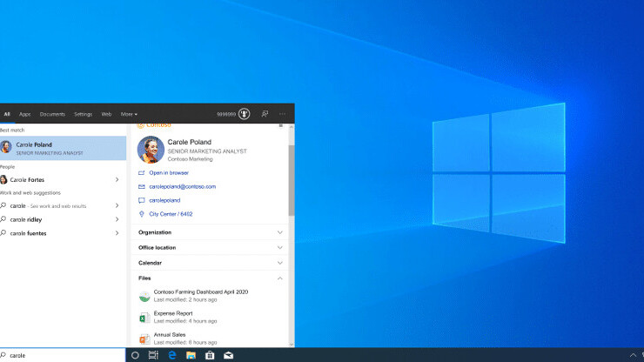
Task: Collapse the Files section
Action: point(279,278)
